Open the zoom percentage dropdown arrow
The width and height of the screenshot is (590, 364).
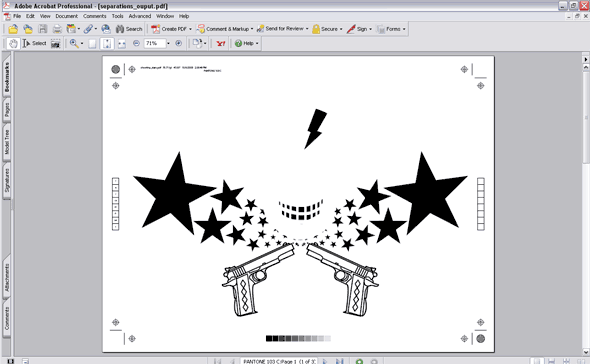[168, 44]
